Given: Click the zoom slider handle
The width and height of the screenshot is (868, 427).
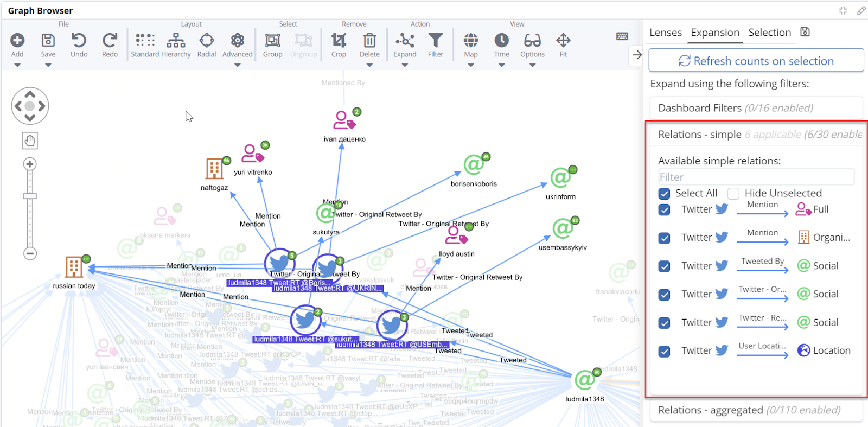Looking at the screenshot, I should 30,196.
